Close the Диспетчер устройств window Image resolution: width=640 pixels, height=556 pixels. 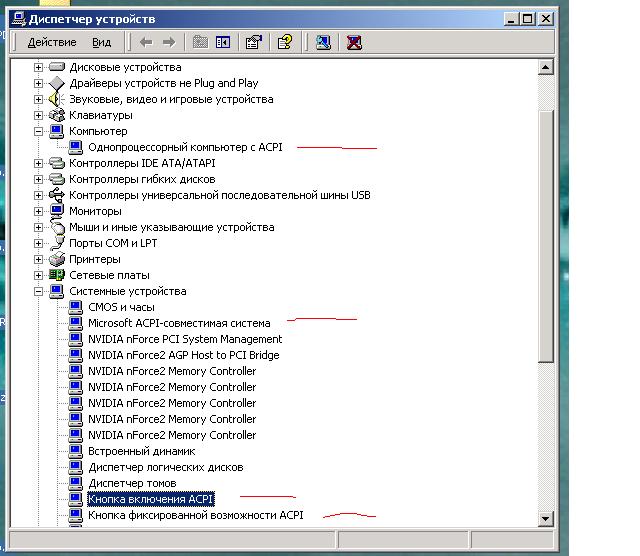(x=546, y=19)
